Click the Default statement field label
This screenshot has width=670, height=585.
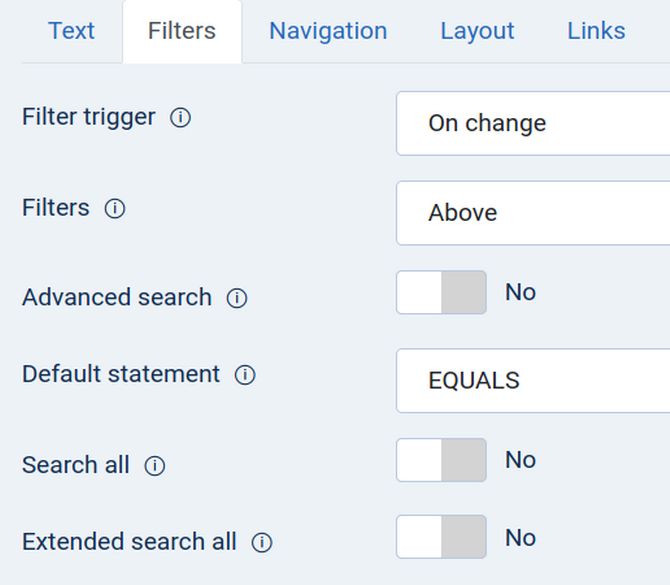(121, 374)
